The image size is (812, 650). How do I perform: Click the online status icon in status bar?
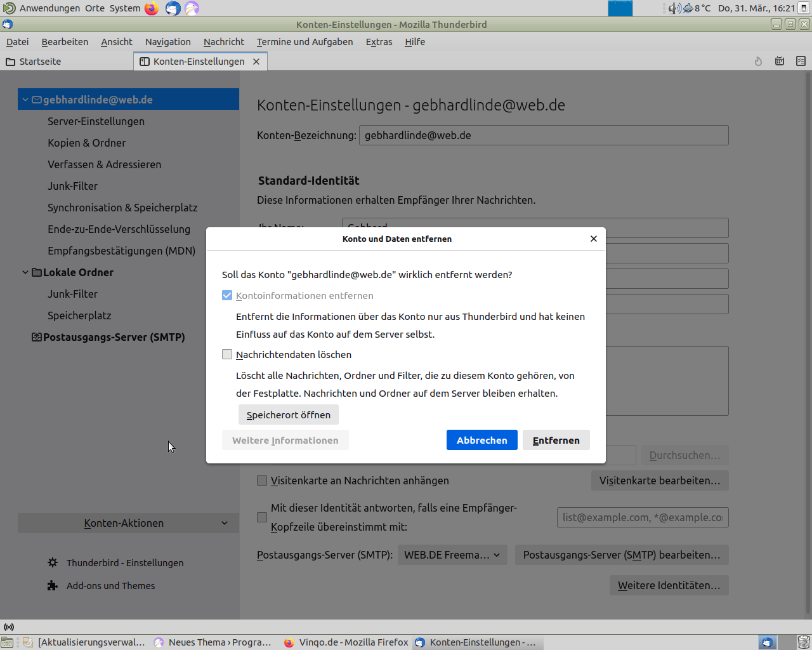pos(9,627)
